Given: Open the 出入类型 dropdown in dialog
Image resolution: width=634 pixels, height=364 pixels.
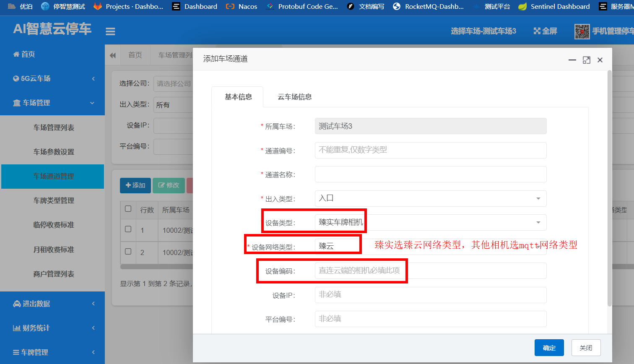Looking at the screenshot, I should pyautogui.click(x=431, y=198).
